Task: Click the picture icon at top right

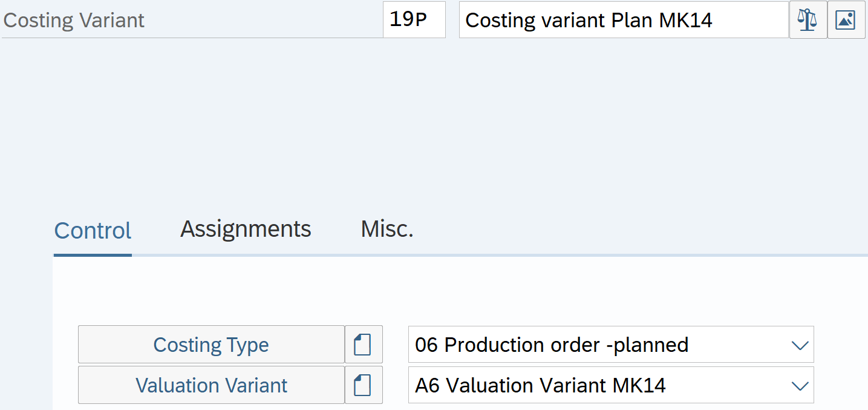Action: [x=846, y=20]
